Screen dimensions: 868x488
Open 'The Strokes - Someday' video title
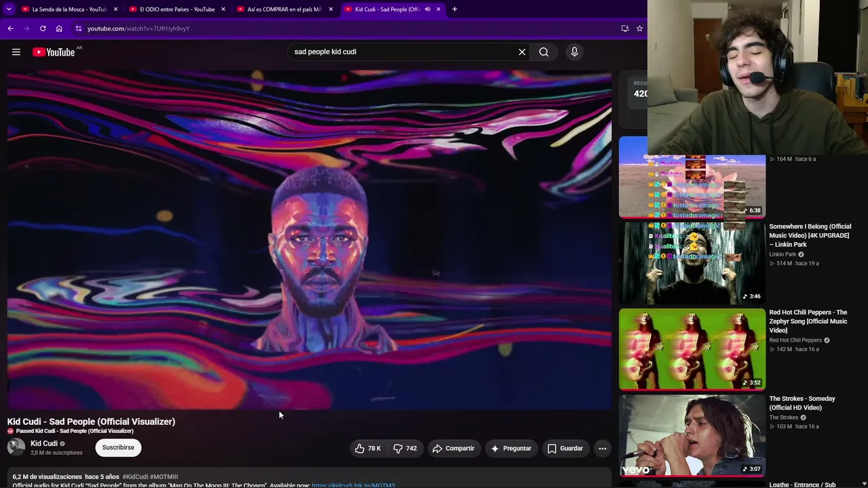click(802, 403)
